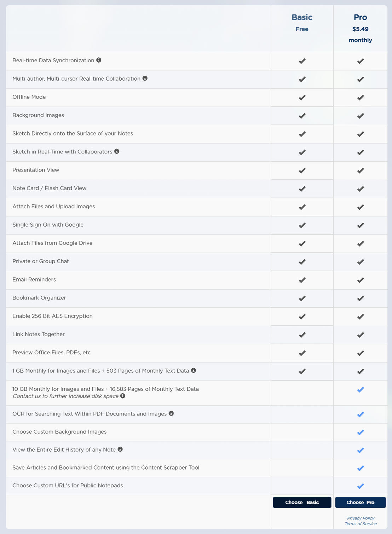This screenshot has width=392, height=534.
Task: Click 'Attach Files and Upload Images' text
Action: pos(53,207)
